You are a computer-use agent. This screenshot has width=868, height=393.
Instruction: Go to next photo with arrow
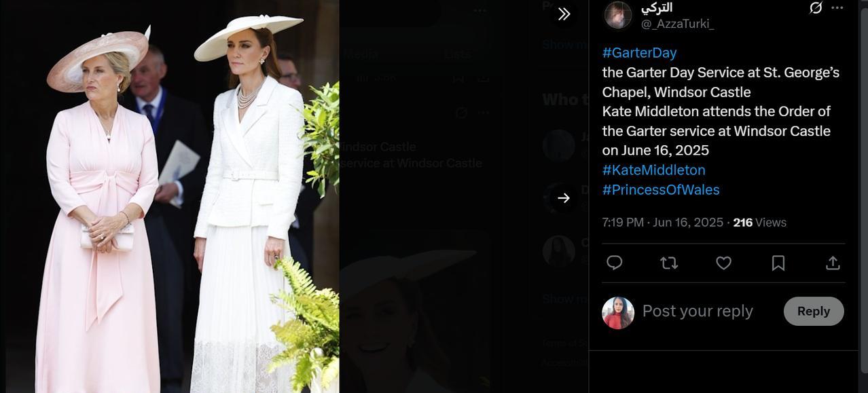pyautogui.click(x=564, y=198)
